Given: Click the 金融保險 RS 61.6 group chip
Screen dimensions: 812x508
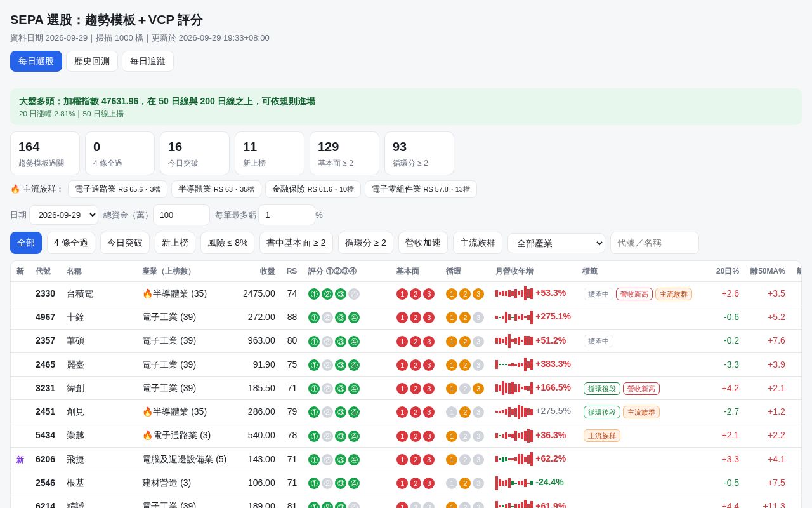Looking at the screenshot, I should 313,189.
